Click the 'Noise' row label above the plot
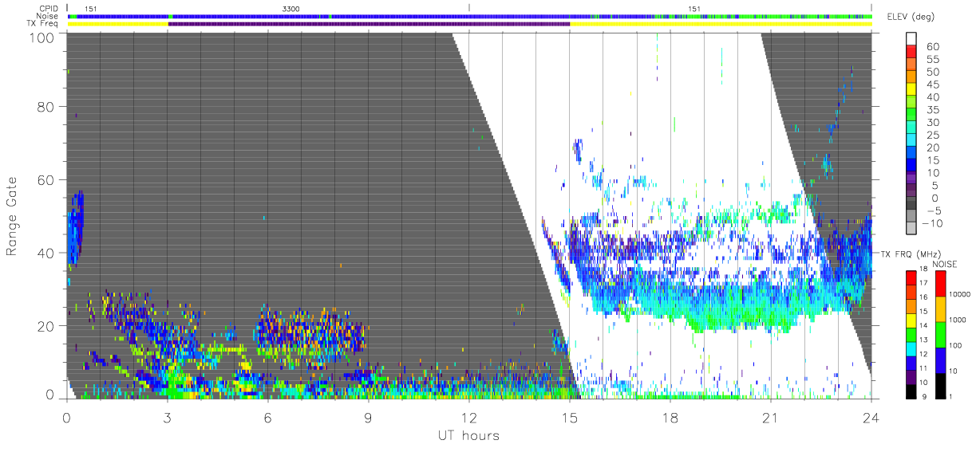The image size is (980, 452). tap(48, 16)
